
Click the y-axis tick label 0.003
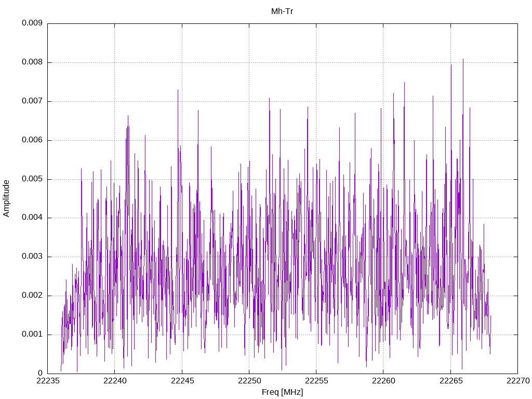tap(32, 257)
